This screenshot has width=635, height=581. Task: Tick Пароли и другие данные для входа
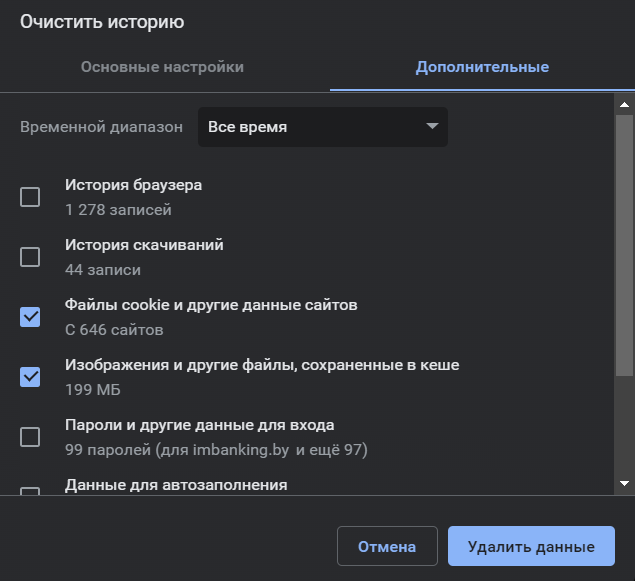point(30,436)
